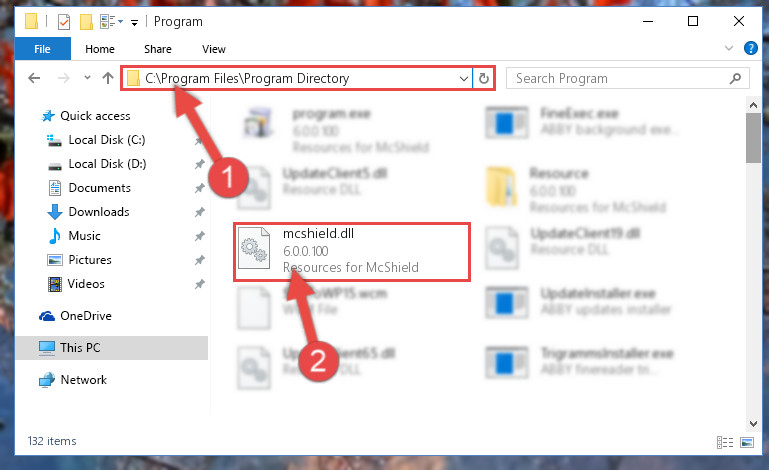The height and width of the screenshot is (470, 769).
Task: Open the Share ribbon tab
Action: click(x=157, y=48)
